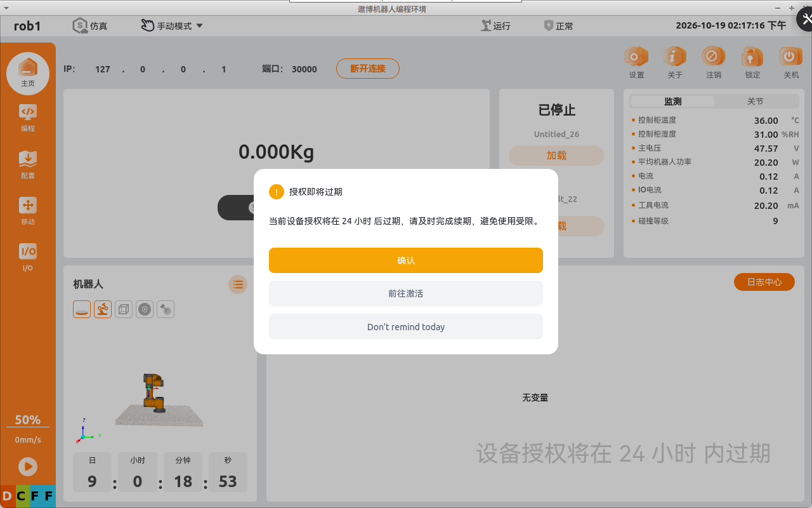
Task: Click the 正常 shield status indicator
Action: coord(559,26)
